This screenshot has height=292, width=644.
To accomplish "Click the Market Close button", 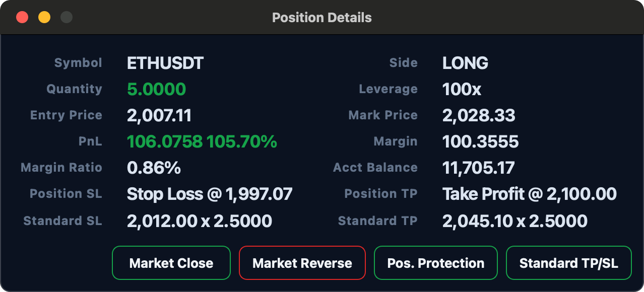I will point(171,263).
